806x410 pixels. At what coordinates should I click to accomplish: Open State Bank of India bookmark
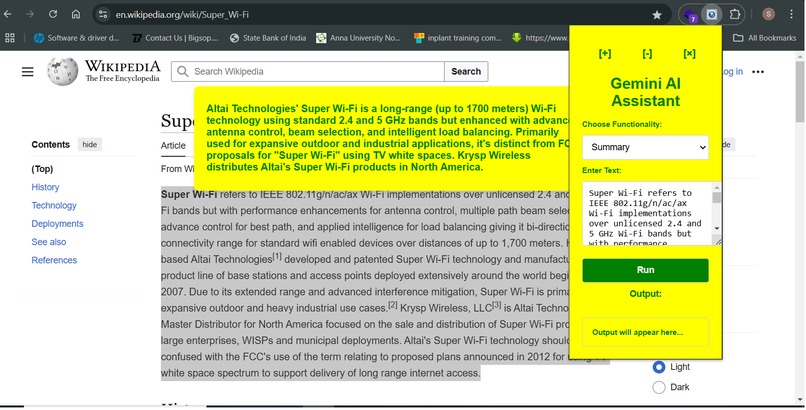click(x=268, y=38)
